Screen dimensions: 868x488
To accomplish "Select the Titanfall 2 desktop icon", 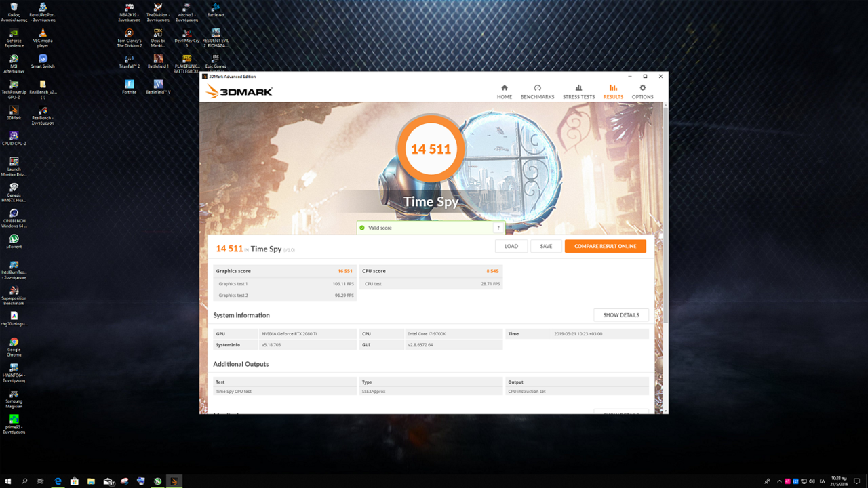I will (129, 62).
